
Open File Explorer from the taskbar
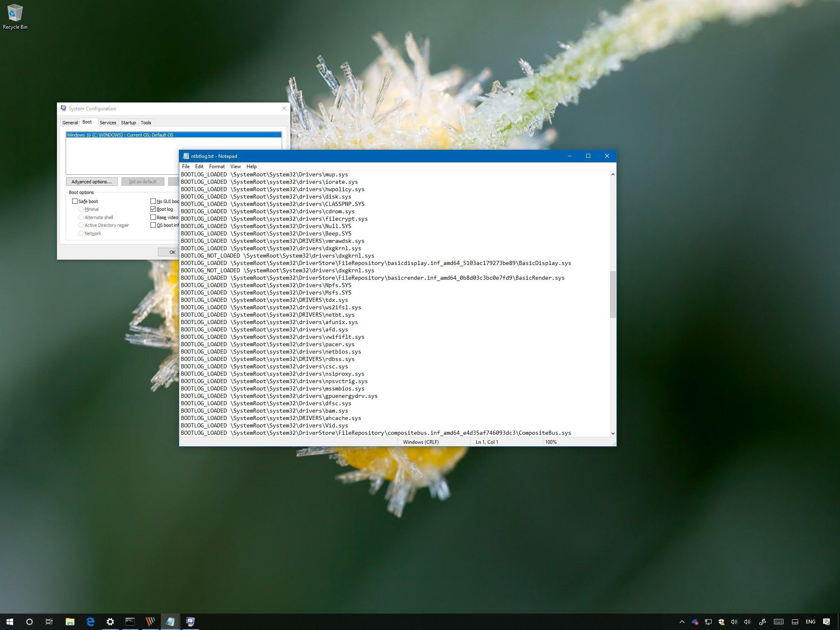point(70,622)
